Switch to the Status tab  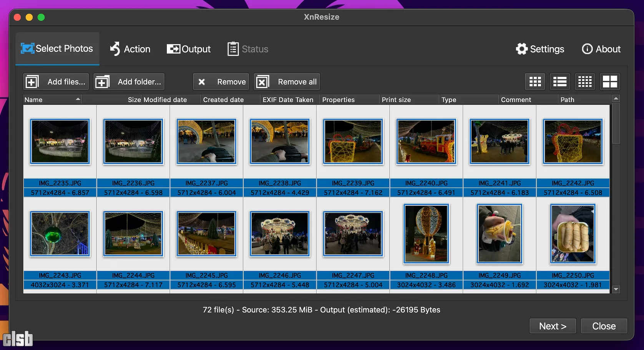pos(248,49)
